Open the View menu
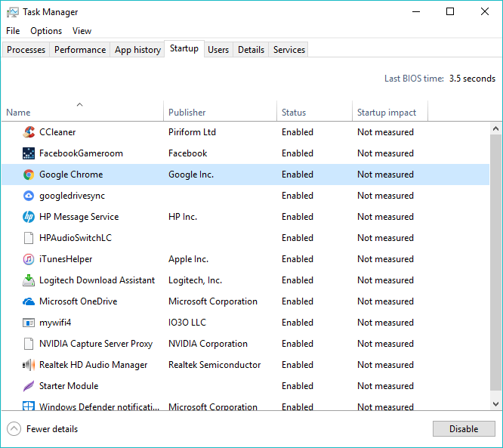Image resolution: width=503 pixels, height=448 pixels. click(x=82, y=31)
